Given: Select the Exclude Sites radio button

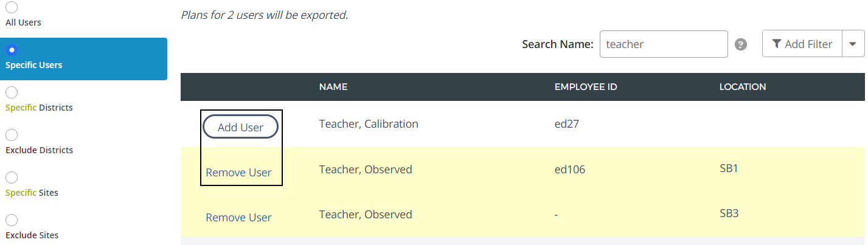Looking at the screenshot, I should pos(12,220).
